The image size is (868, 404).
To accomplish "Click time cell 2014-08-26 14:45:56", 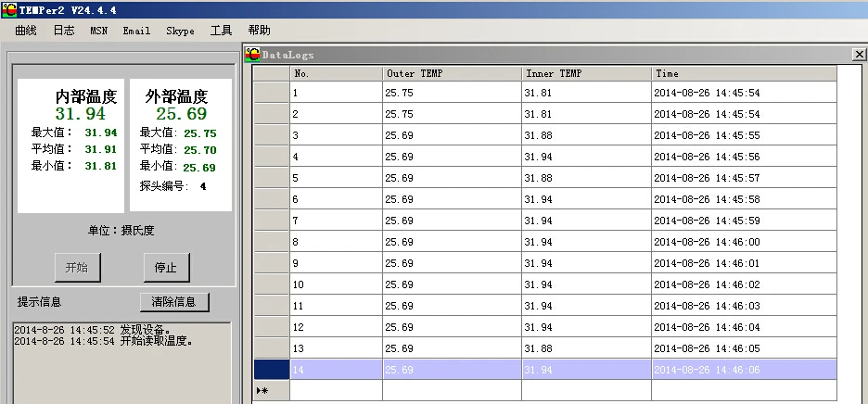I will (744, 157).
